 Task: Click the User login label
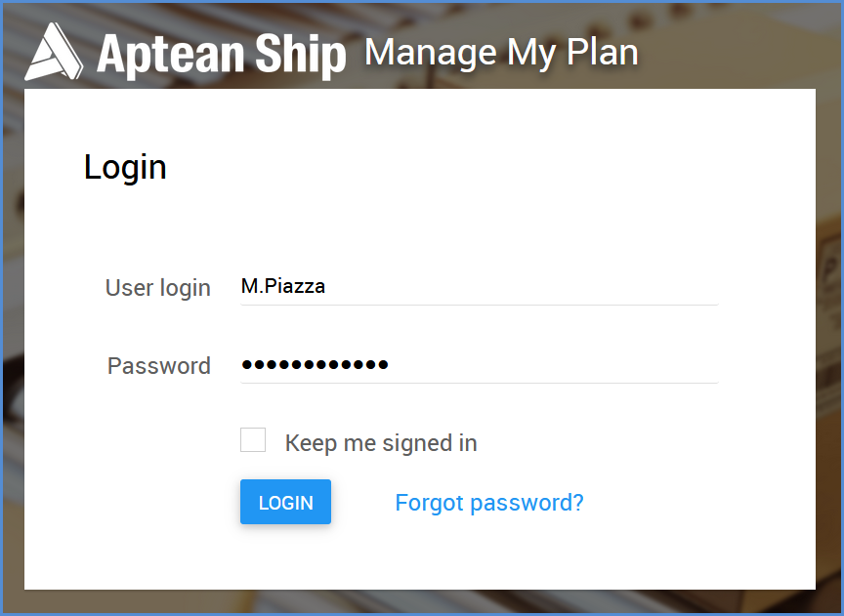pos(157,288)
